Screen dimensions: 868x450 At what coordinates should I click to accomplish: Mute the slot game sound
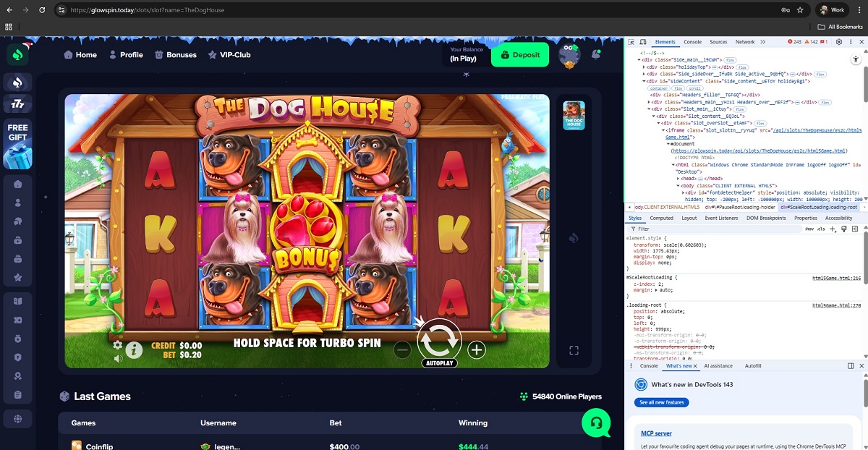(x=118, y=358)
